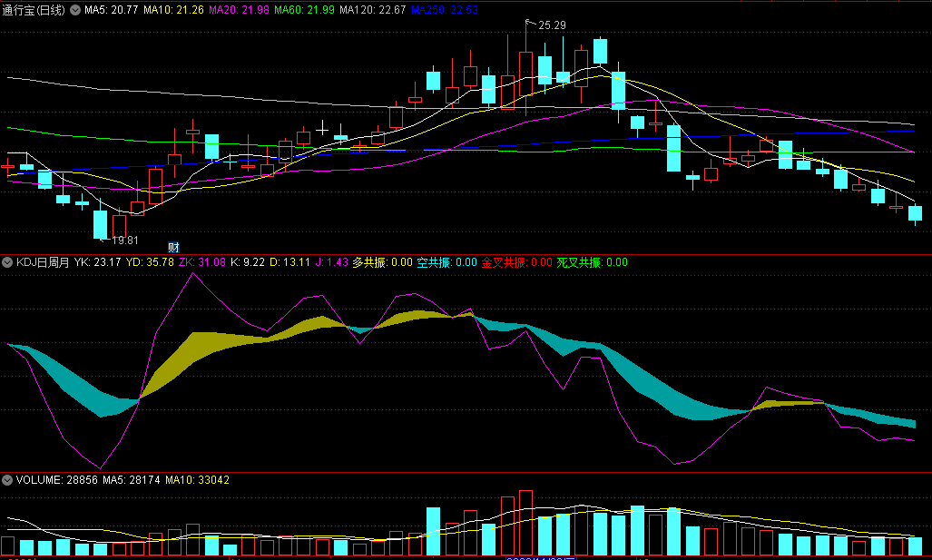Open the dropdown arrow beside VOLUME

point(7,480)
